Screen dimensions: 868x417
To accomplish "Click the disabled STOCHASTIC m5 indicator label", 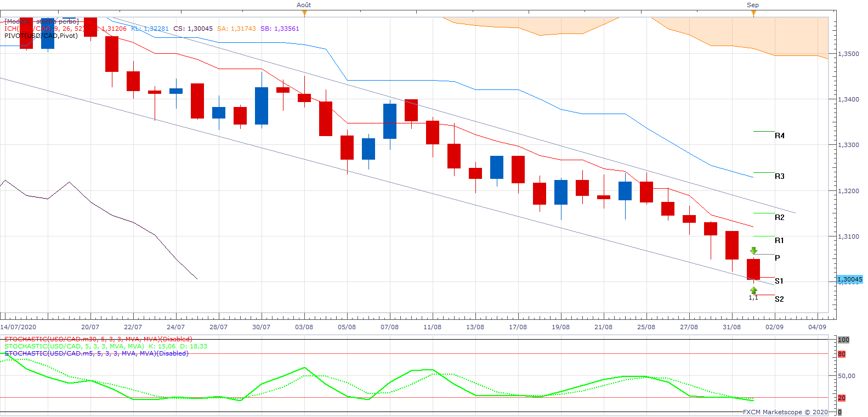I will pos(96,353).
